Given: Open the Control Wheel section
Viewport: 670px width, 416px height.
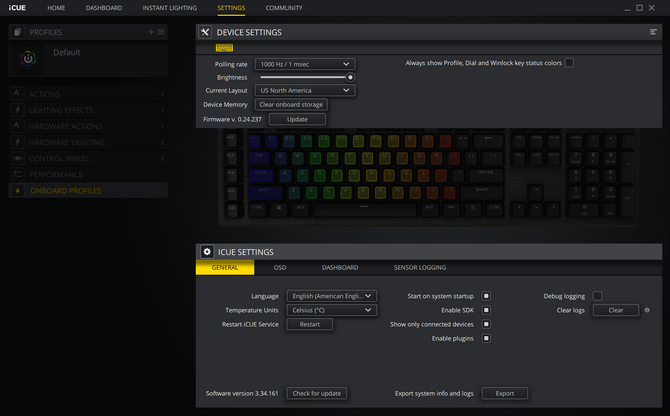Looking at the screenshot, I should coord(88,158).
